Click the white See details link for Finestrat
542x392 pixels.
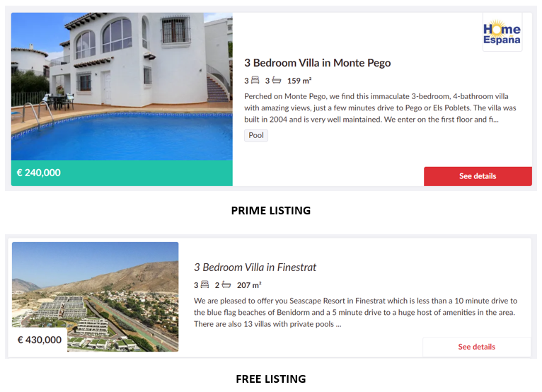476,347
